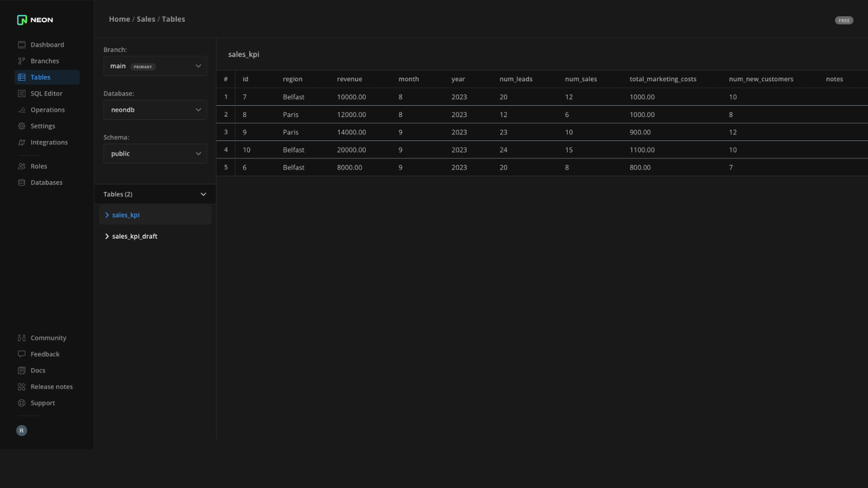The height and width of the screenshot is (488, 868).
Task: Click the id column header
Action: coord(245,79)
